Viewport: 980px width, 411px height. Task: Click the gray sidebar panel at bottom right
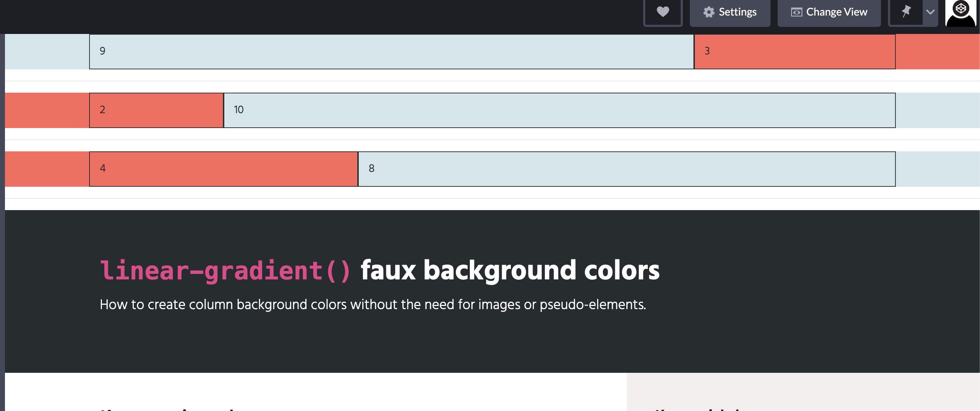[803, 392]
